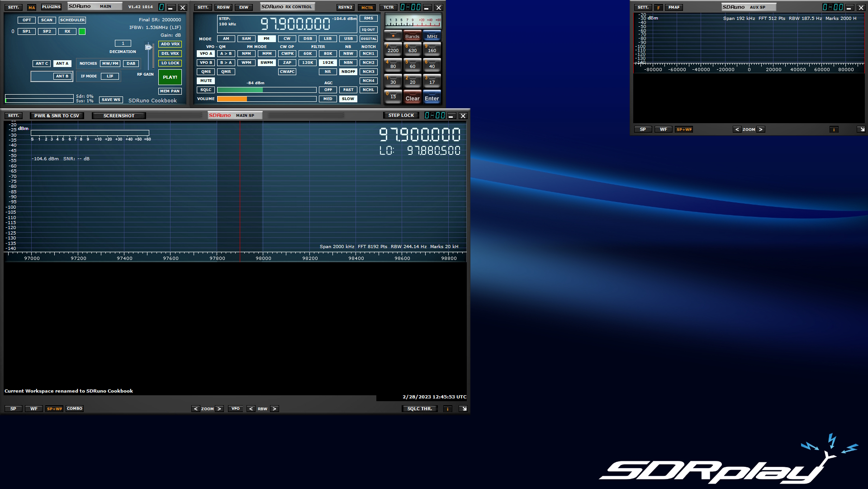Click the MA icon on the MAIN panel
This screenshot has height=489, width=868.
(x=32, y=7)
